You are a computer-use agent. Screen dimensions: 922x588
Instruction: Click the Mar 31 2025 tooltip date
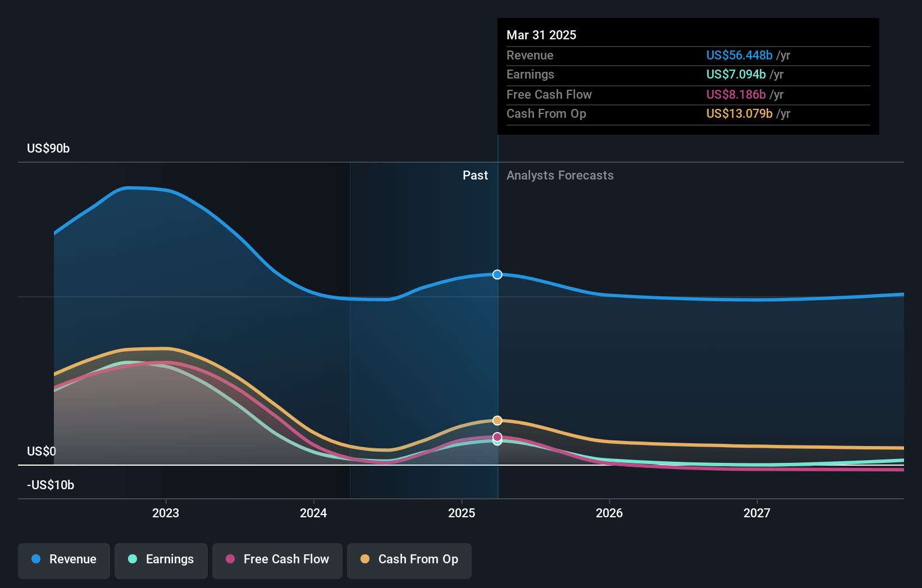click(x=541, y=35)
